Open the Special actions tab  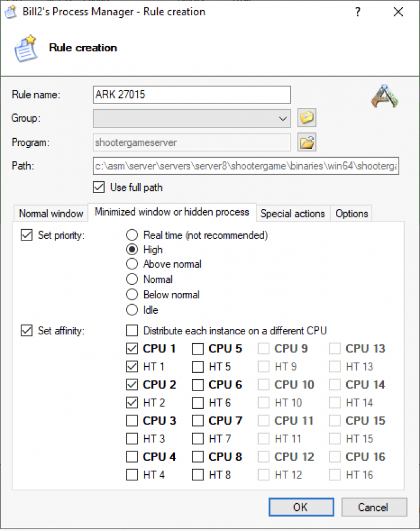click(x=292, y=214)
